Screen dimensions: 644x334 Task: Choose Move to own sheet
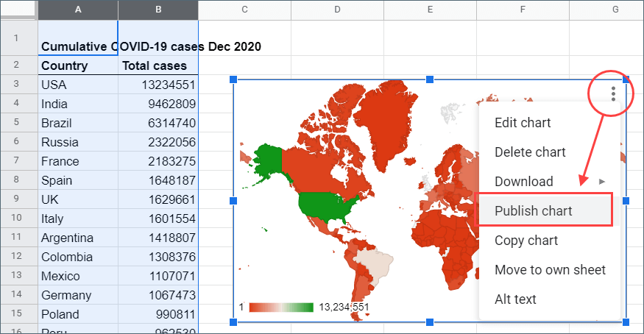pos(550,270)
